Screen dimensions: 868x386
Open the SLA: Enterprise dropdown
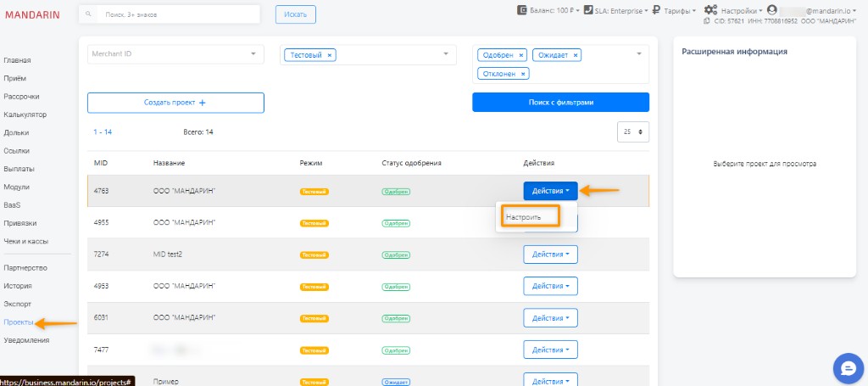(x=621, y=10)
